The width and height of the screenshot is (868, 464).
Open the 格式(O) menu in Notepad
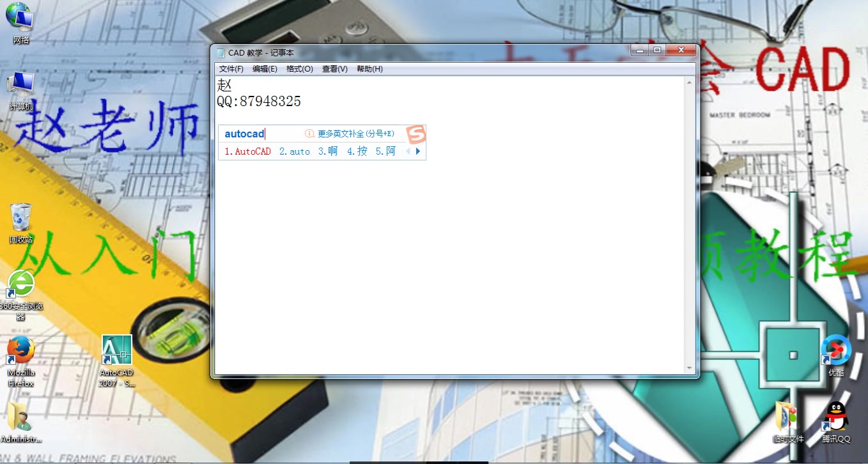[x=300, y=69]
